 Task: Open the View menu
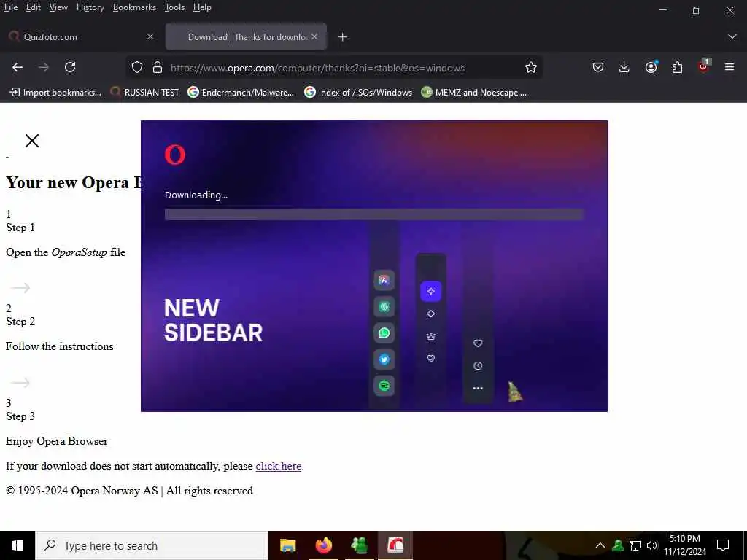58,7
